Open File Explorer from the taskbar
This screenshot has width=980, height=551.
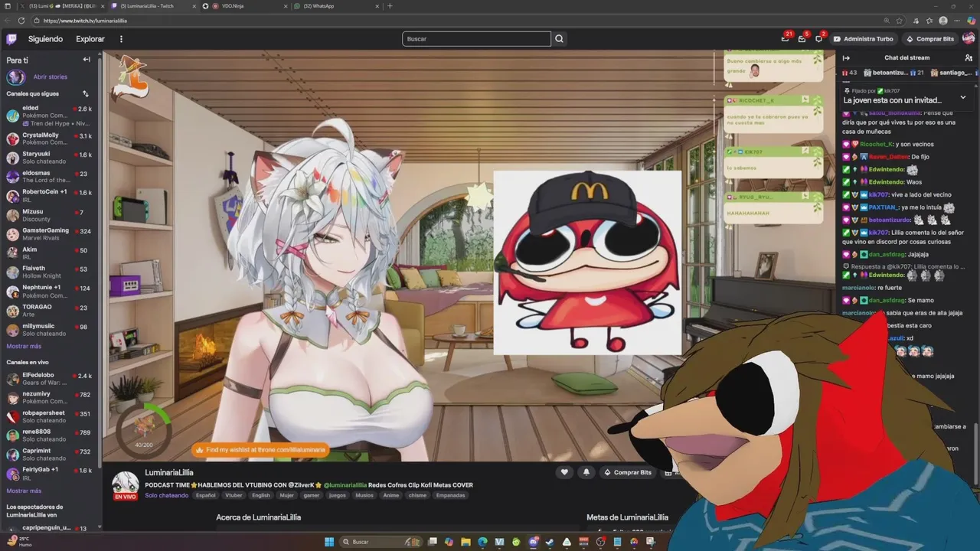tap(465, 542)
